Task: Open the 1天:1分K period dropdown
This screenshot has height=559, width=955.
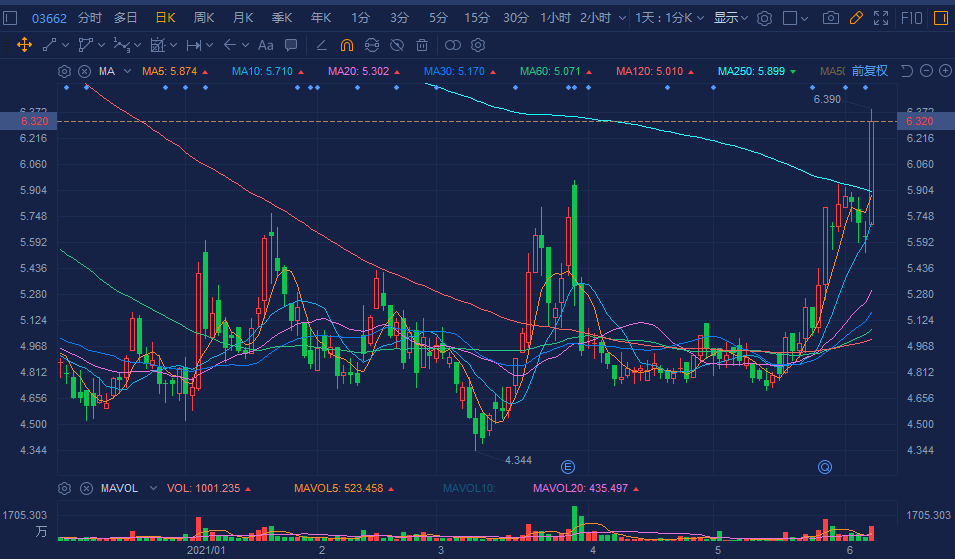Action: pyautogui.click(x=669, y=18)
